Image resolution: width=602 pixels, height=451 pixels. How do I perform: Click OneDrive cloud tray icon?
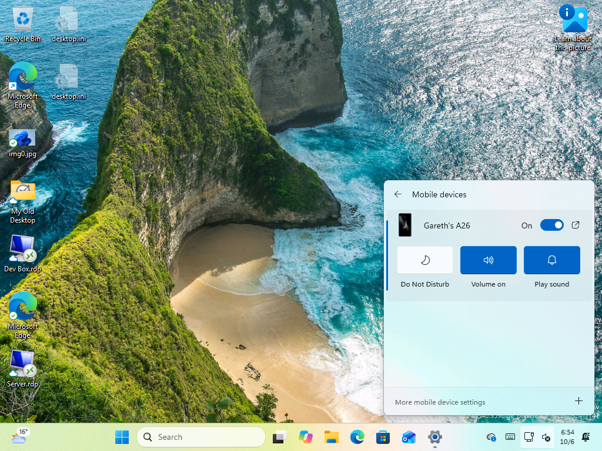click(491, 437)
